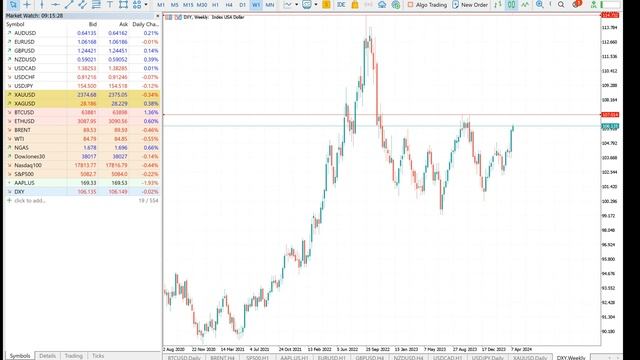Zoom in on the chart
Screen dimensions: 640x360
click(x=540, y=4)
